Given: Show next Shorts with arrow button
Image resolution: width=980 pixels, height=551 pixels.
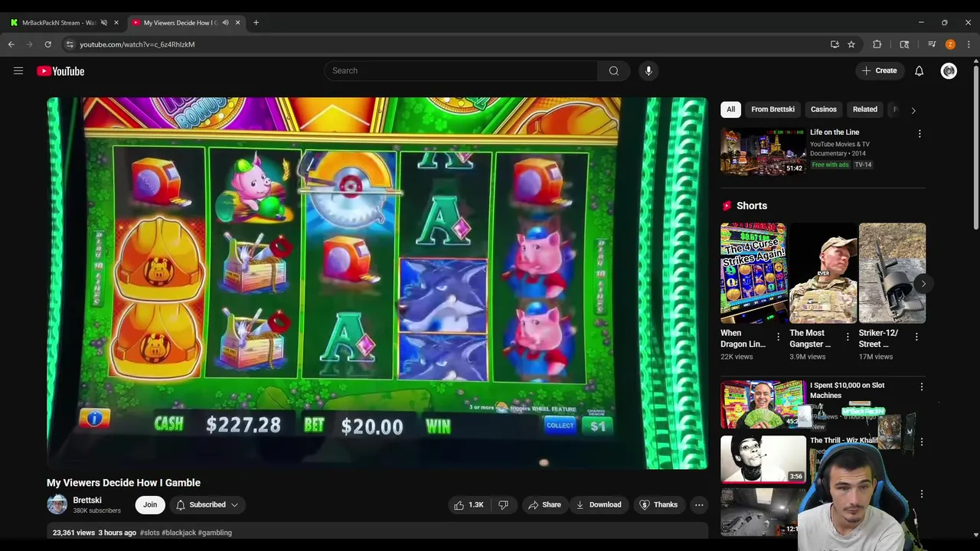Looking at the screenshot, I should click(923, 284).
